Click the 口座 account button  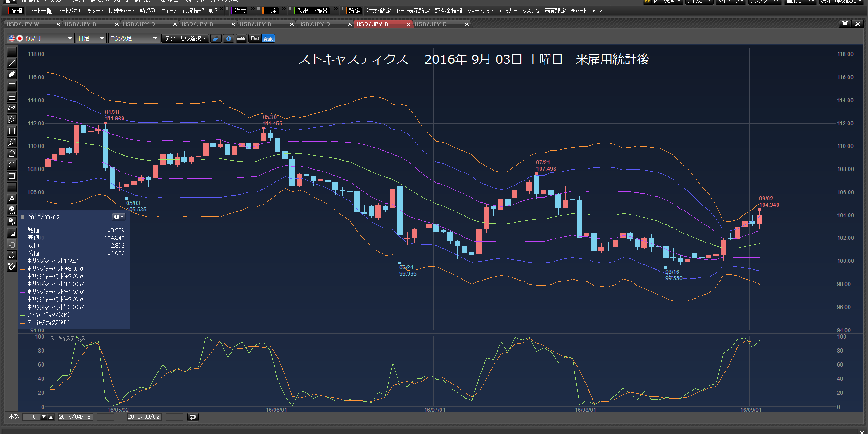click(x=270, y=11)
